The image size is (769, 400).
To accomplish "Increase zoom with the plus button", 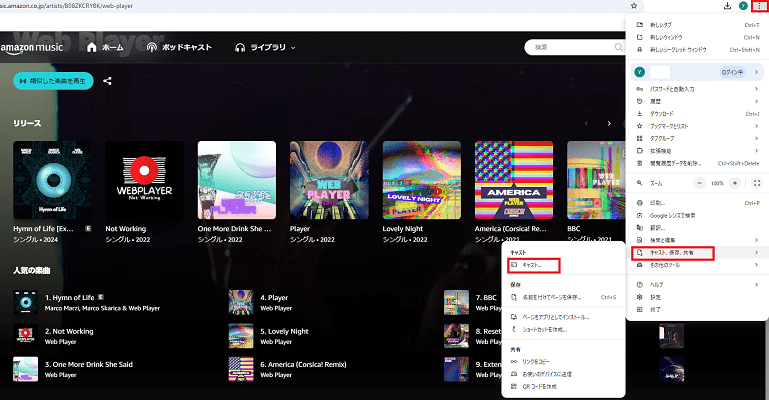I will tap(735, 183).
